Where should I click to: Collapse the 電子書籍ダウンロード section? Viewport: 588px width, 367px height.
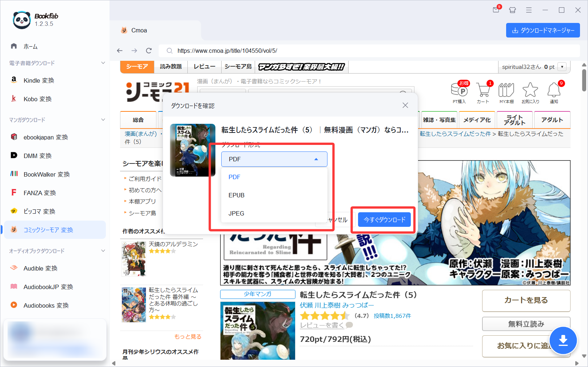click(x=103, y=63)
